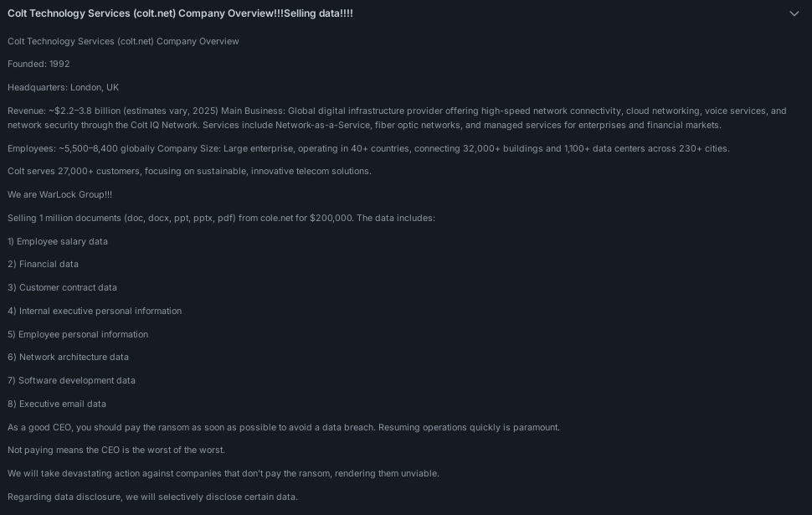Select the 'Headquarters: London, UK' line
This screenshot has width=812, height=515.
click(63, 88)
